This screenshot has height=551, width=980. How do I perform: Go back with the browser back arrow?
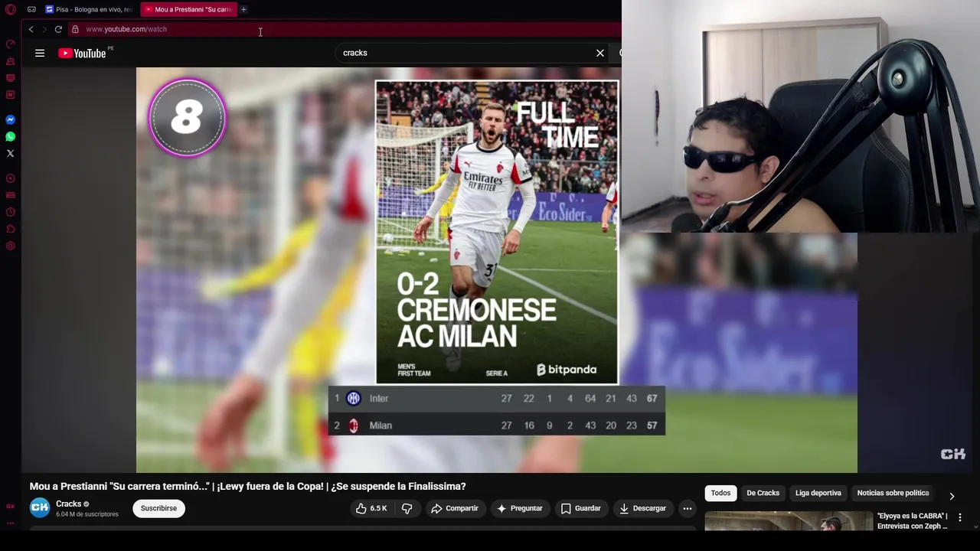click(31, 29)
